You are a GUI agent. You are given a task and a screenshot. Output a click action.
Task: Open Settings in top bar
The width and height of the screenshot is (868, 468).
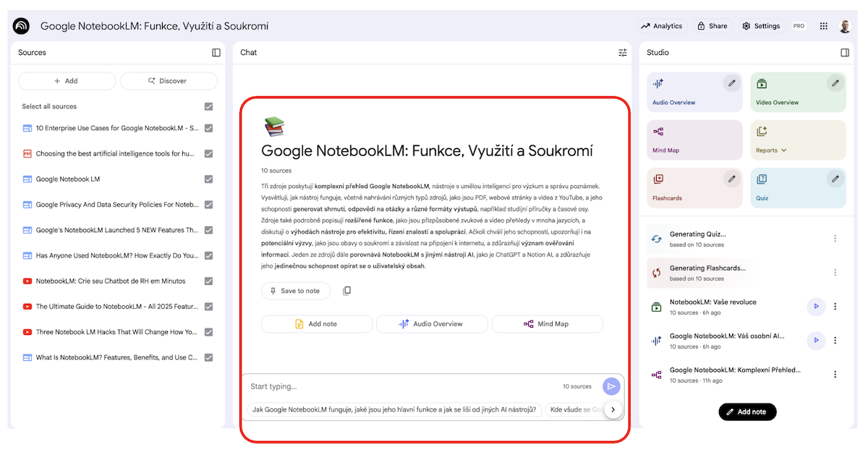tap(761, 26)
